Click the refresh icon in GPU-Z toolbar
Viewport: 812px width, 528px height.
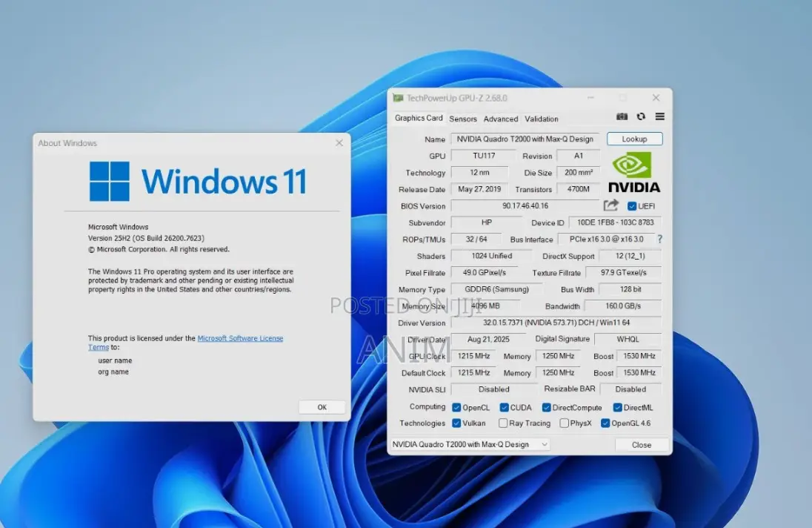coord(641,116)
